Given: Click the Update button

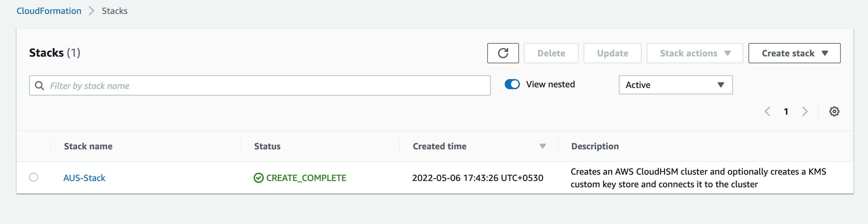Looking at the screenshot, I should [x=612, y=53].
